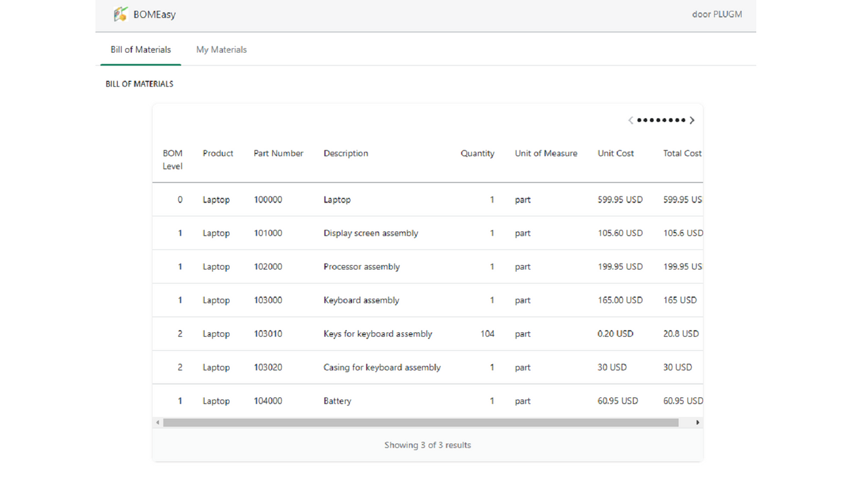Select part number 102000 cell
This screenshot has height=488, width=868.
coord(268,267)
